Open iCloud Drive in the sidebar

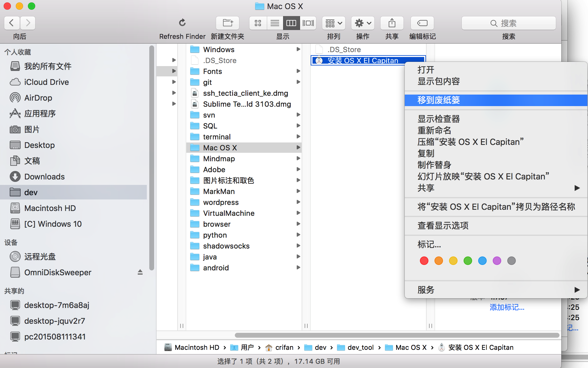point(46,82)
